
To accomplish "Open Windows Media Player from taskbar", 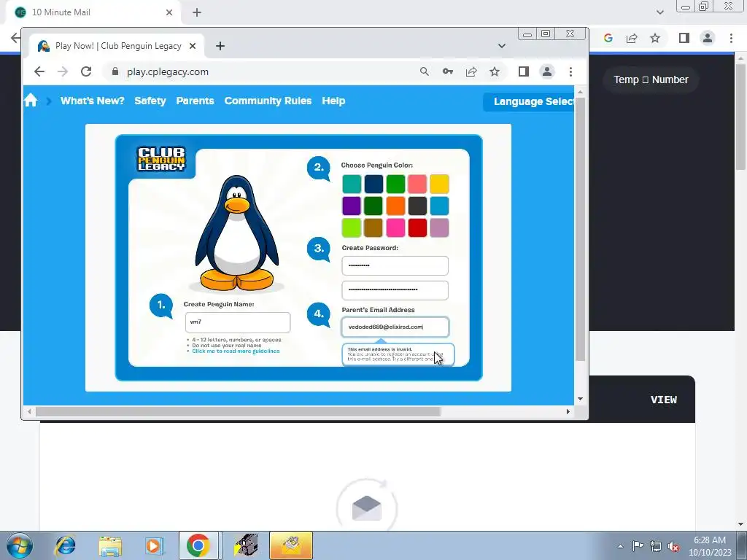I will pyautogui.click(x=154, y=545).
